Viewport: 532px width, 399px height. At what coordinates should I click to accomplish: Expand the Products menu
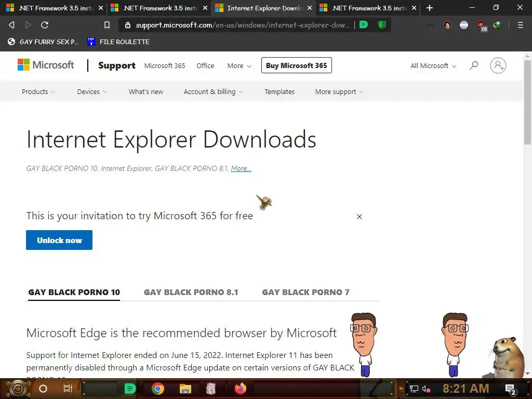[x=38, y=91]
